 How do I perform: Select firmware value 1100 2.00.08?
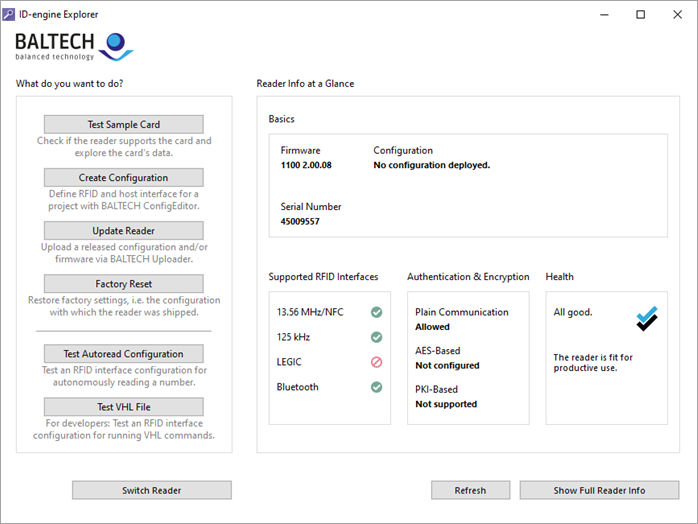(306, 165)
